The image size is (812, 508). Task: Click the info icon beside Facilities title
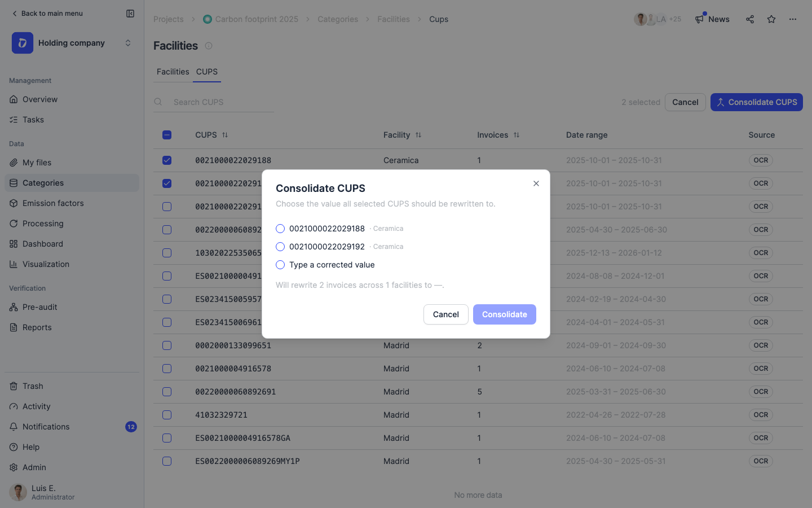209,46
